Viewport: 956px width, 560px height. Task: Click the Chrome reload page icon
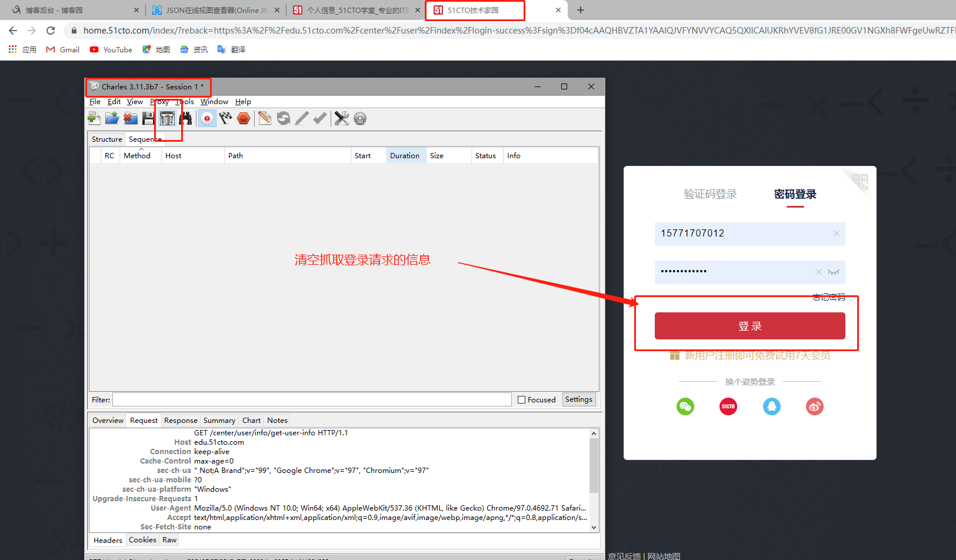point(51,31)
